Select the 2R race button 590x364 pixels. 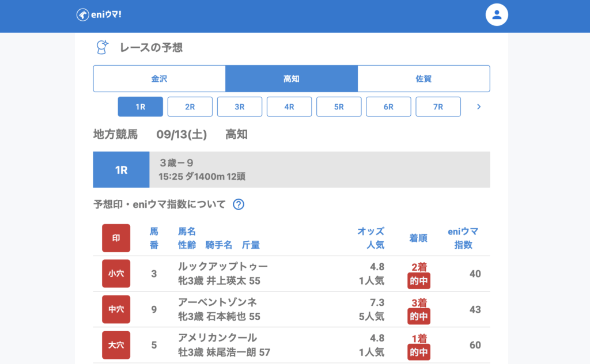[x=190, y=107]
